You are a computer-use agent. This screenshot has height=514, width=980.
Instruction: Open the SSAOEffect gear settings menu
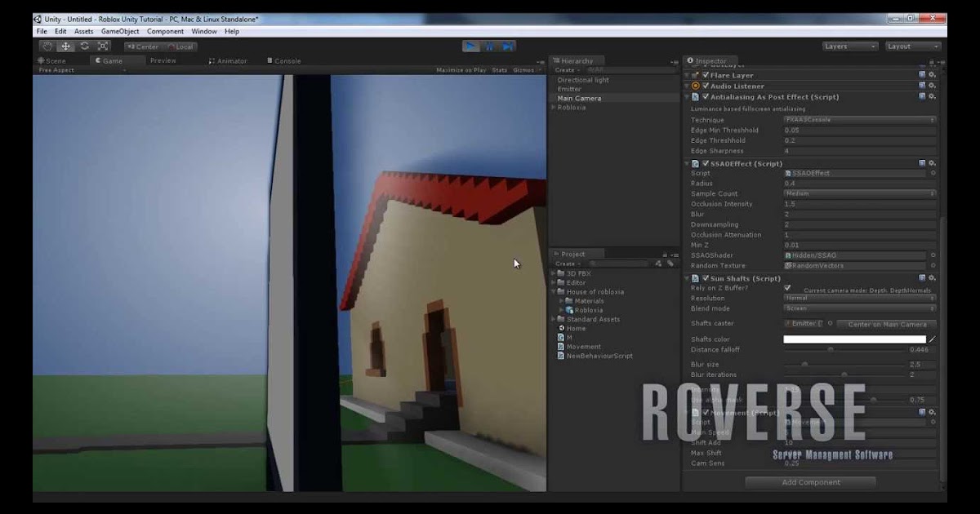[932, 163]
